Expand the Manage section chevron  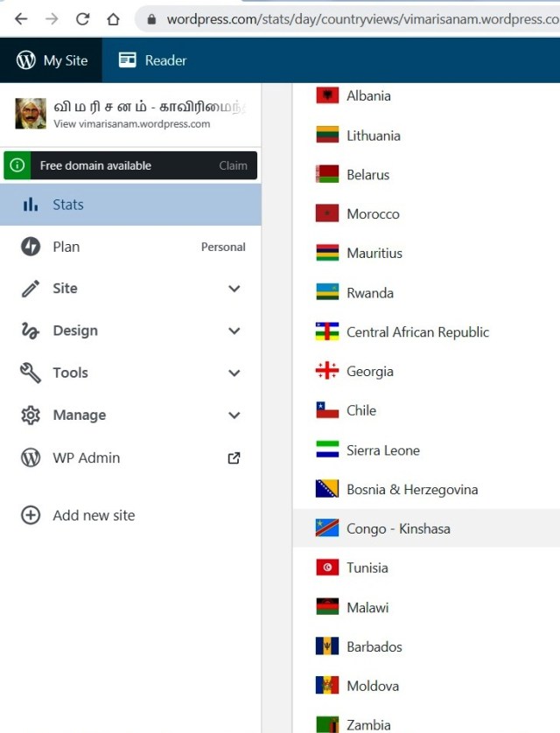[234, 415]
